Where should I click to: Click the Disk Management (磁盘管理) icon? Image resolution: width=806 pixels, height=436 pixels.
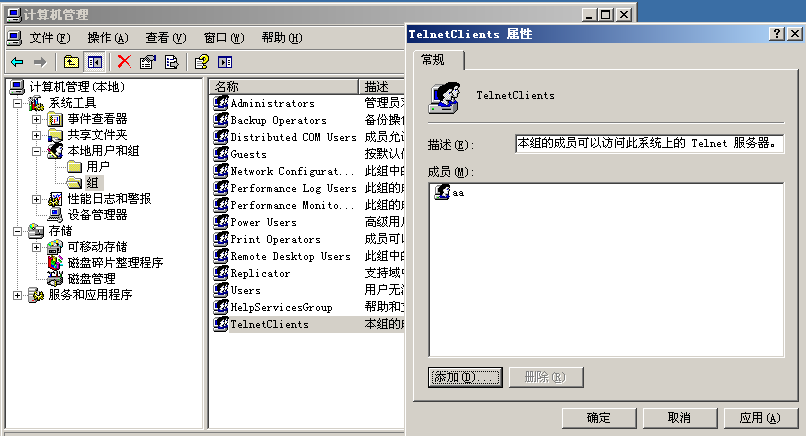[x=55, y=278]
